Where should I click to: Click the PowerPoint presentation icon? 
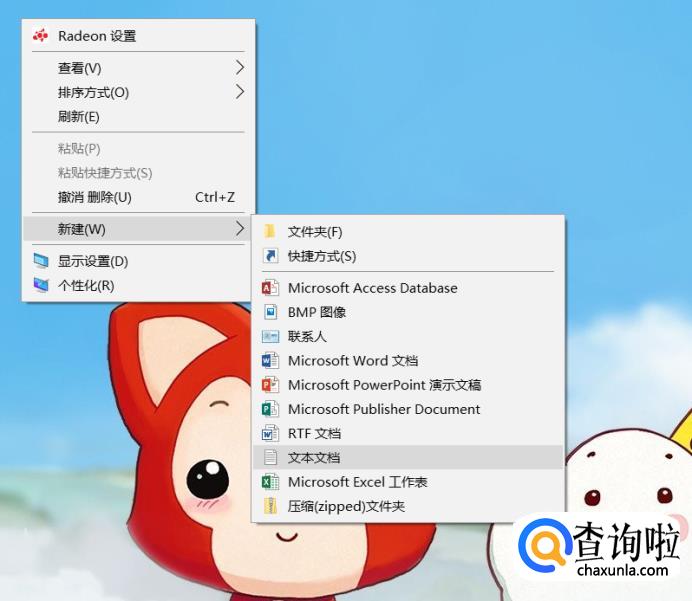(270, 385)
